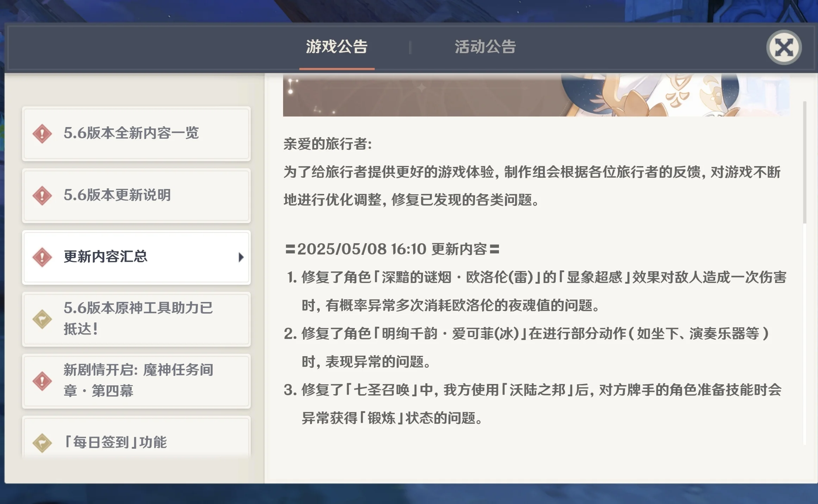818x504 pixels.
Task: Click arrow indicator on 更新内容汇总 item
Action: click(241, 257)
